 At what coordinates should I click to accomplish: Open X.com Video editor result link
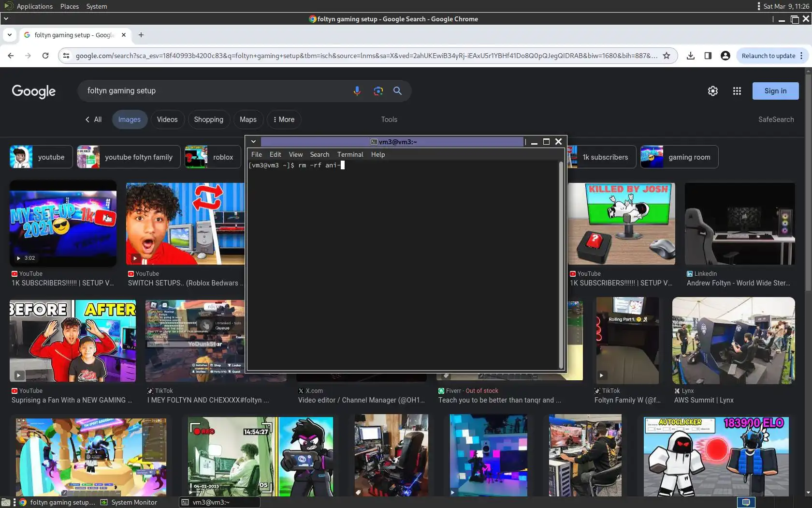click(x=362, y=400)
